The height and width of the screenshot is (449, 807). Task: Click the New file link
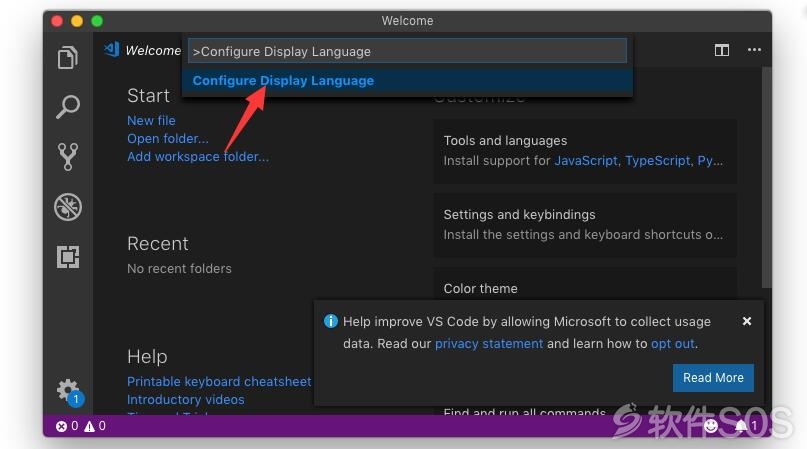[151, 120]
